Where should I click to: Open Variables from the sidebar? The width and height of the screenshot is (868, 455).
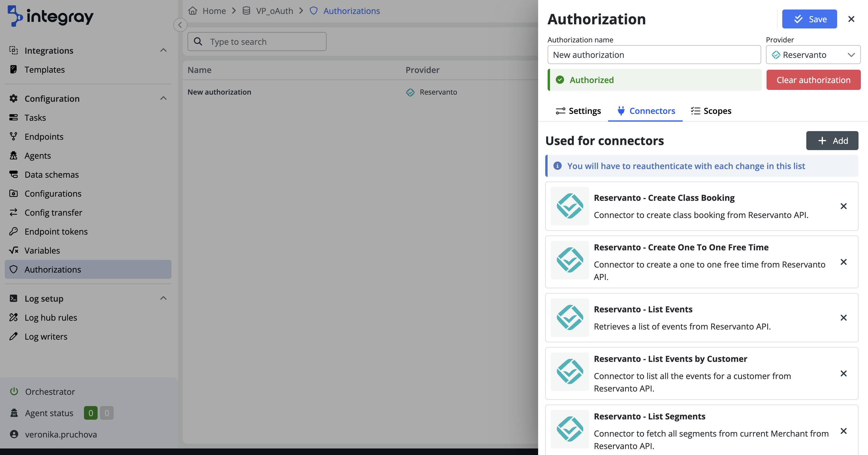(x=42, y=250)
